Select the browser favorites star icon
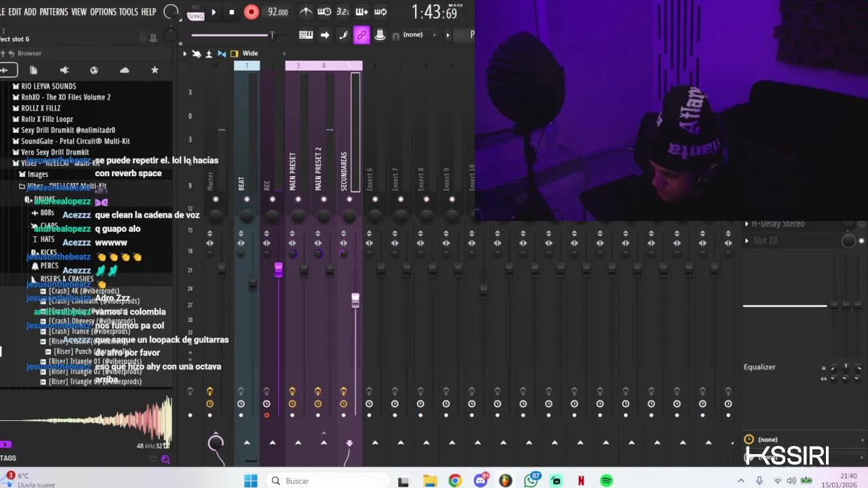 pyautogui.click(x=155, y=70)
